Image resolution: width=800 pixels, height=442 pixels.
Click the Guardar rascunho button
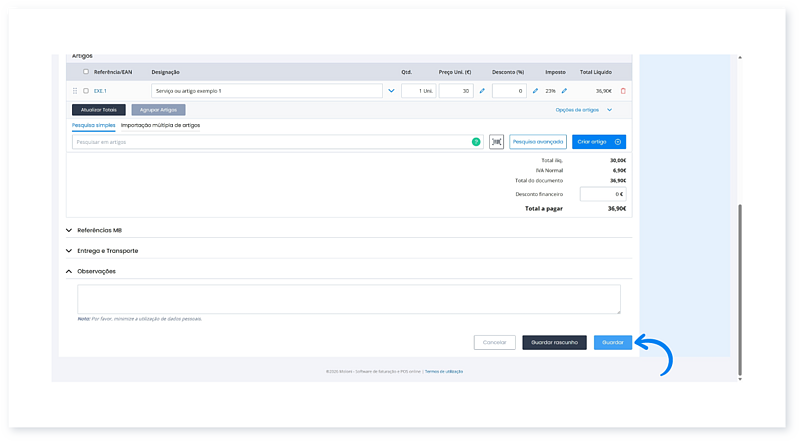[x=554, y=342]
